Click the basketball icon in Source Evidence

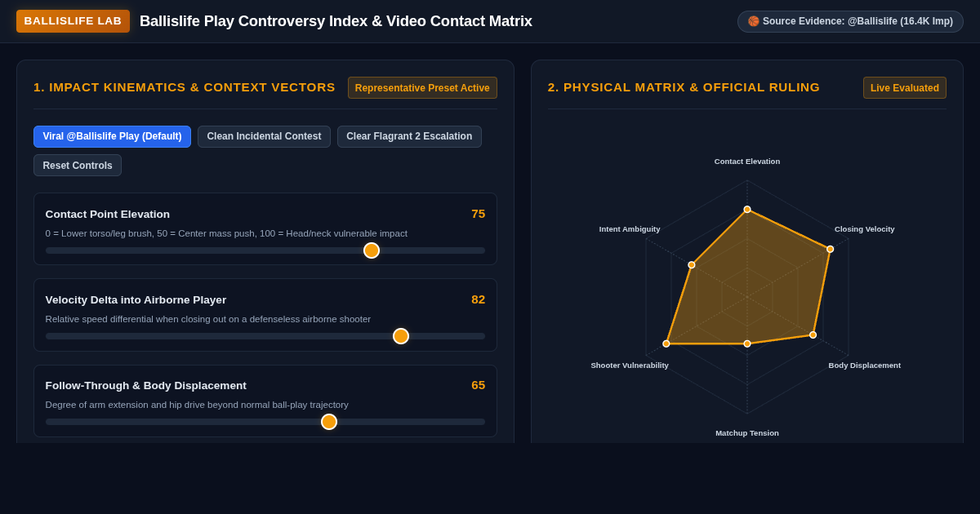pos(754,21)
